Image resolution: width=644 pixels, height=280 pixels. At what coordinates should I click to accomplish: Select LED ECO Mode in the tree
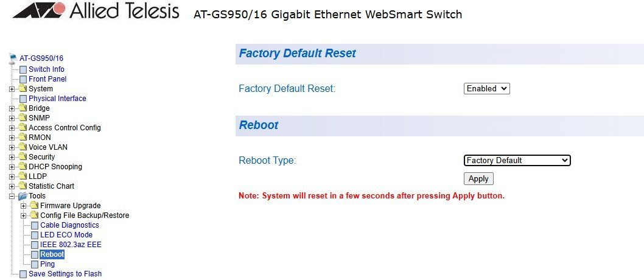66,235
